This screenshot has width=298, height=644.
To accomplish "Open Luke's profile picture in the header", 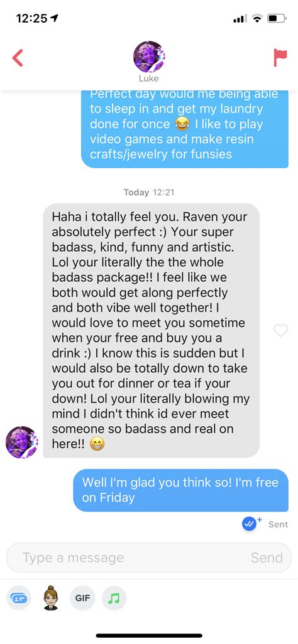I will tap(149, 56).
